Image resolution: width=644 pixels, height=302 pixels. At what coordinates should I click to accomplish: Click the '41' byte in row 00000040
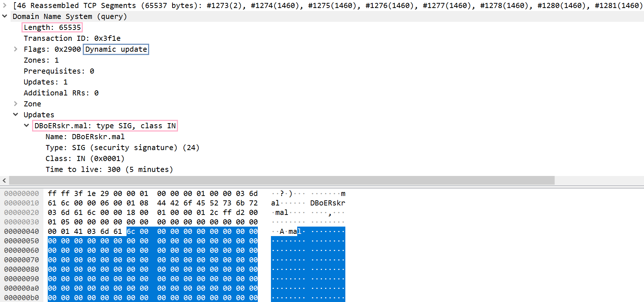(x=78, y=231)
